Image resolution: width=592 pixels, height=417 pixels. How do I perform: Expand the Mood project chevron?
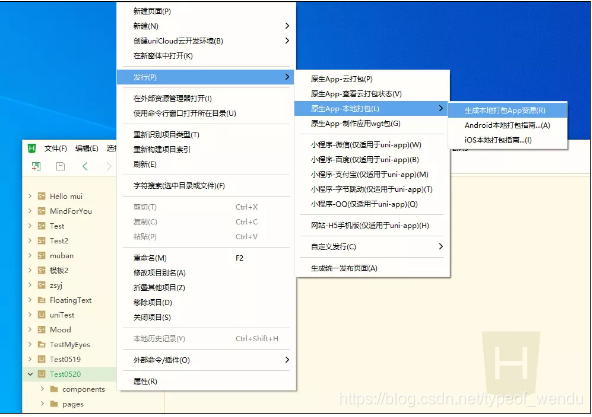[30, 330]
